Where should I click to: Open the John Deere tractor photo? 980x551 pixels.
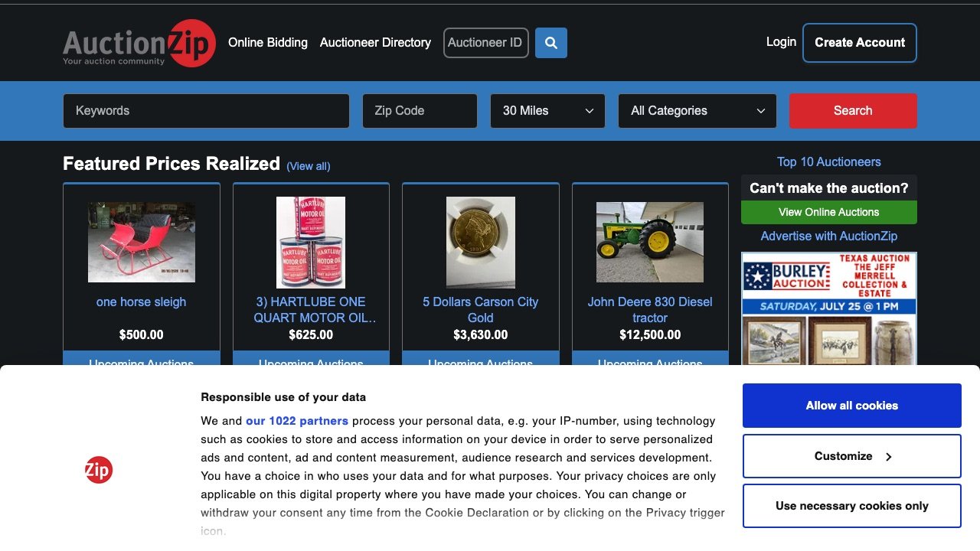(650, 242)
